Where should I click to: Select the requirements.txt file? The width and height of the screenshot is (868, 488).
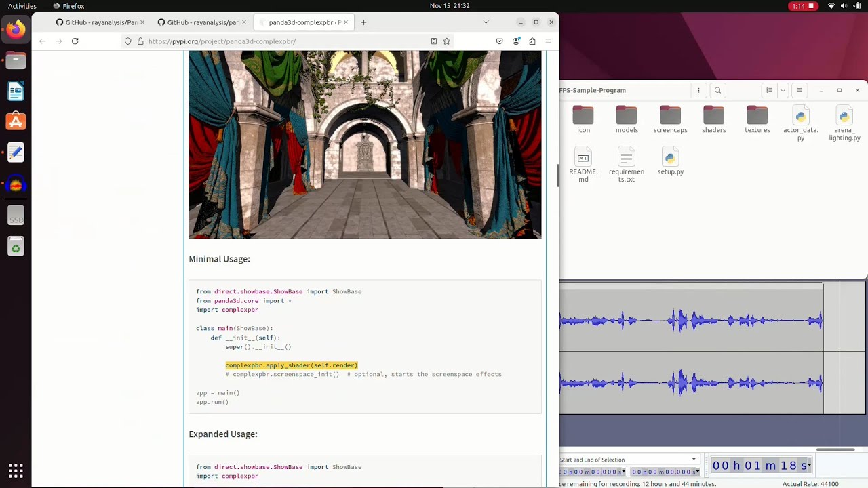(x=627, y=165)
